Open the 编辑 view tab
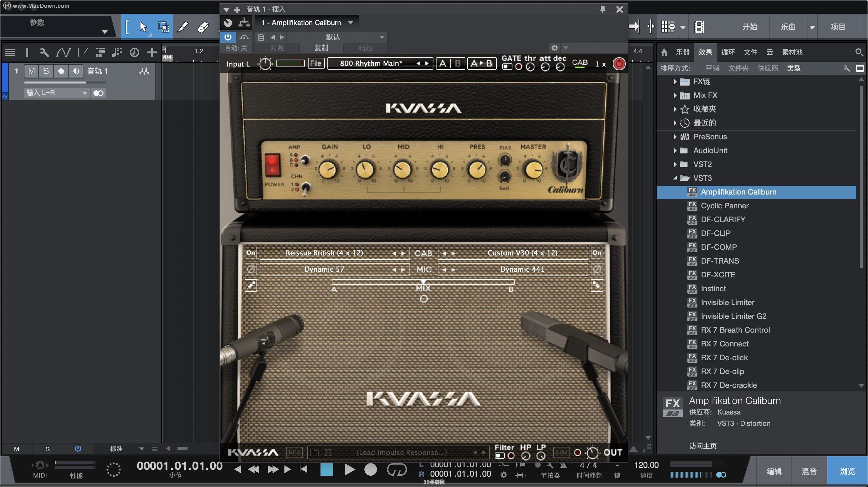868x487 pixels. [x=774, y=472]
